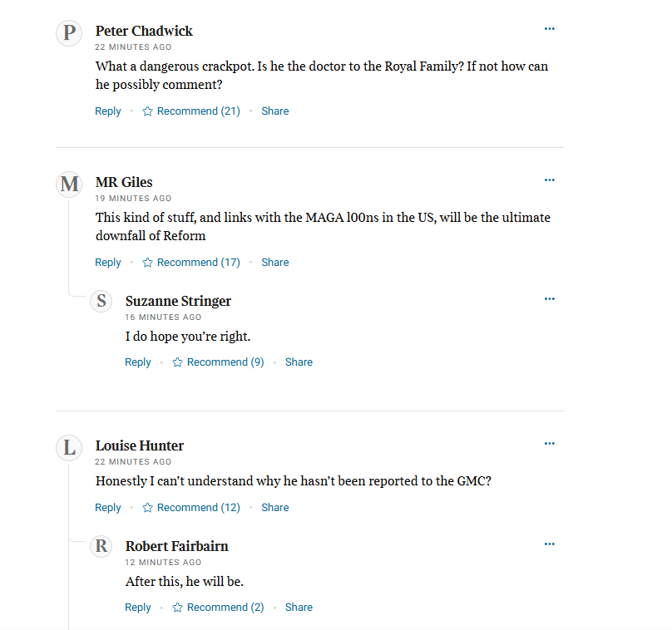Open Robert Fairbairn's profile name
The image size is (672, 630).
176,546
